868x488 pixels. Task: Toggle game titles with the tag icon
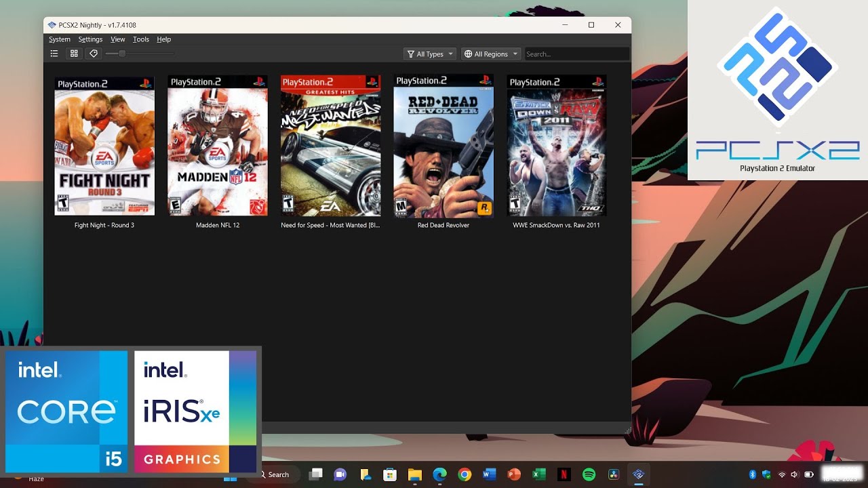pyautogui.click(x=94, y=54)
